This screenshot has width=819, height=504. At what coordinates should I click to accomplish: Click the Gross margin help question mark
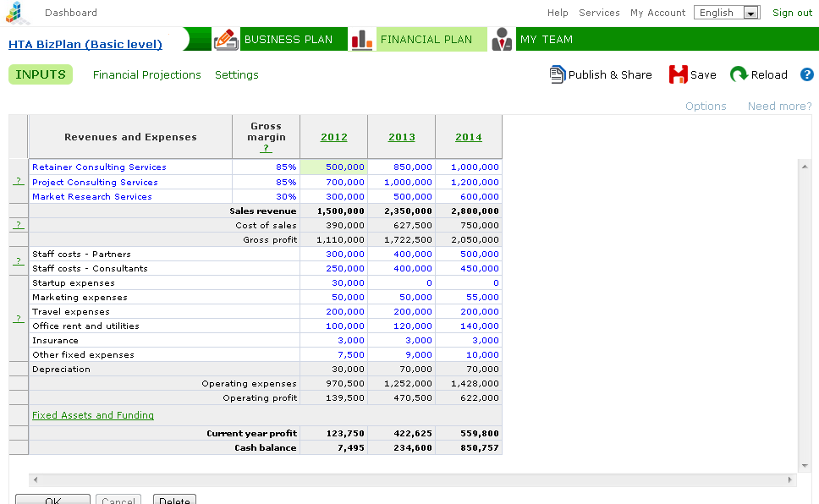[267, 149]
